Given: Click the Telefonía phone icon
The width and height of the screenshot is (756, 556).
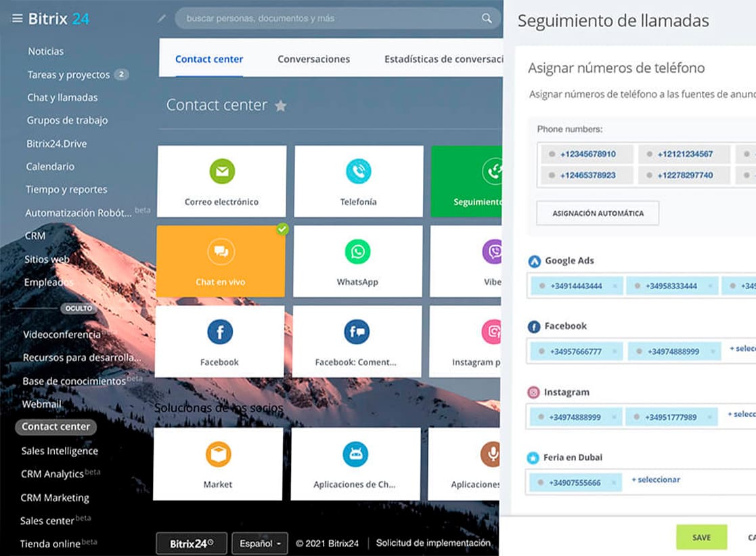Looking at the screenshot, I should click(x=358, y=171).
